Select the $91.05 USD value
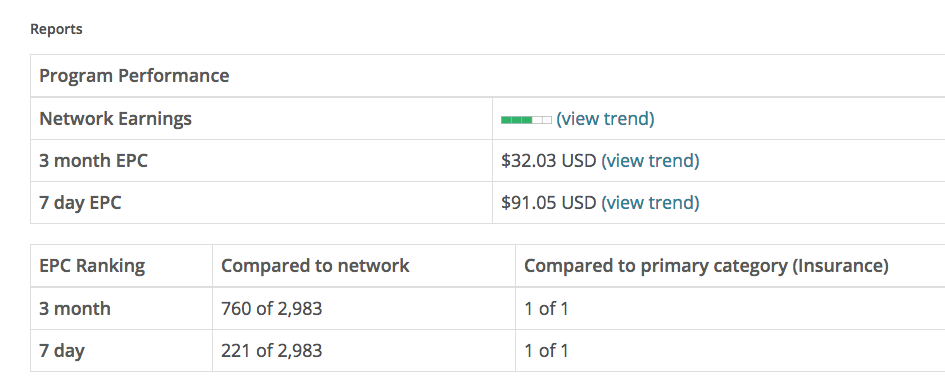 [548, 203]
